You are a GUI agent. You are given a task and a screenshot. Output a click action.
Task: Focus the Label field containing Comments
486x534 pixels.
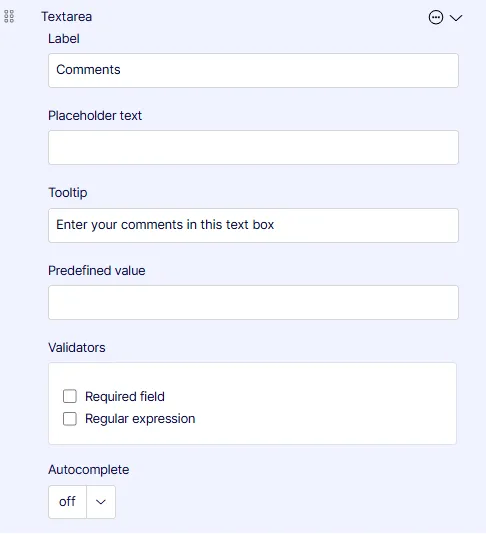253,70
